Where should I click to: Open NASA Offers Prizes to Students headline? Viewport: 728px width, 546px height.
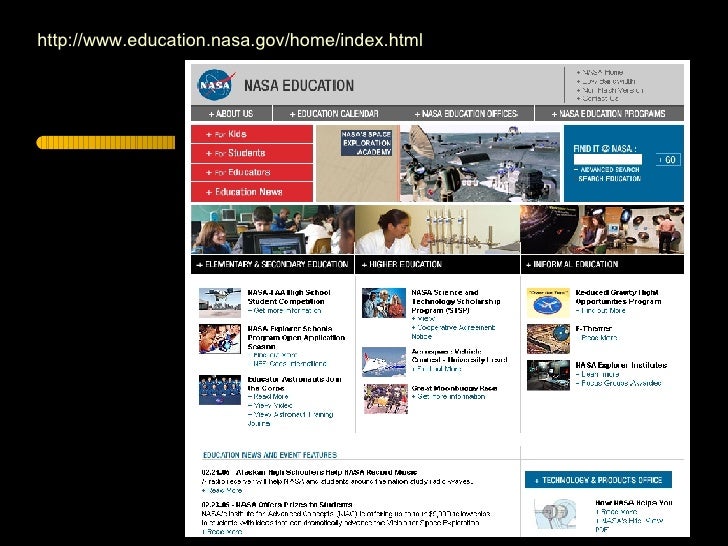[x=277, y=505]
